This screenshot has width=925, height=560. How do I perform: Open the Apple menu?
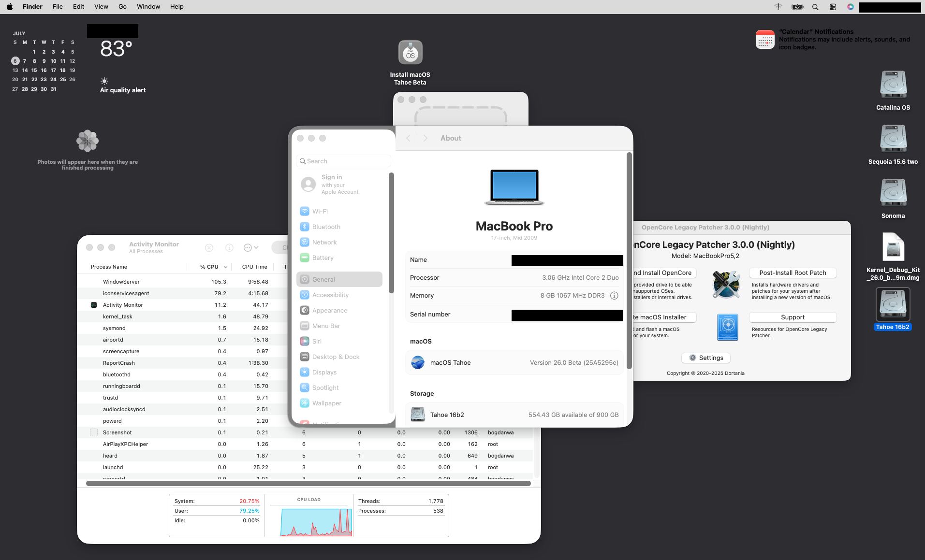tap(10, 7)
